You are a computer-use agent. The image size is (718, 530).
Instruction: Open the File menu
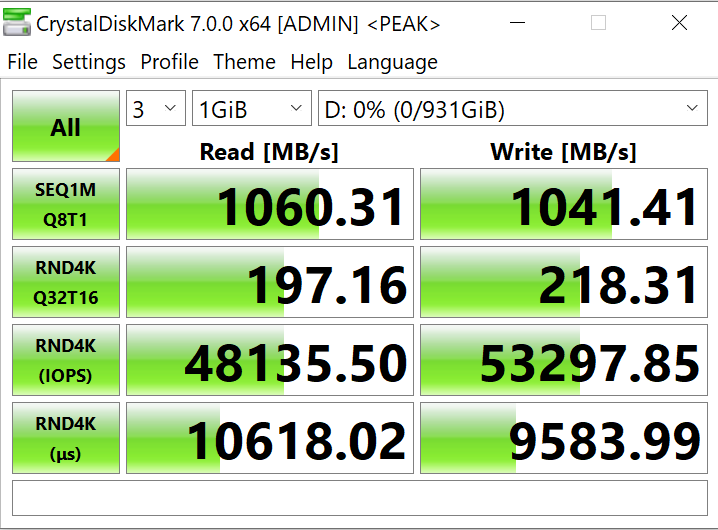point(22,62)
